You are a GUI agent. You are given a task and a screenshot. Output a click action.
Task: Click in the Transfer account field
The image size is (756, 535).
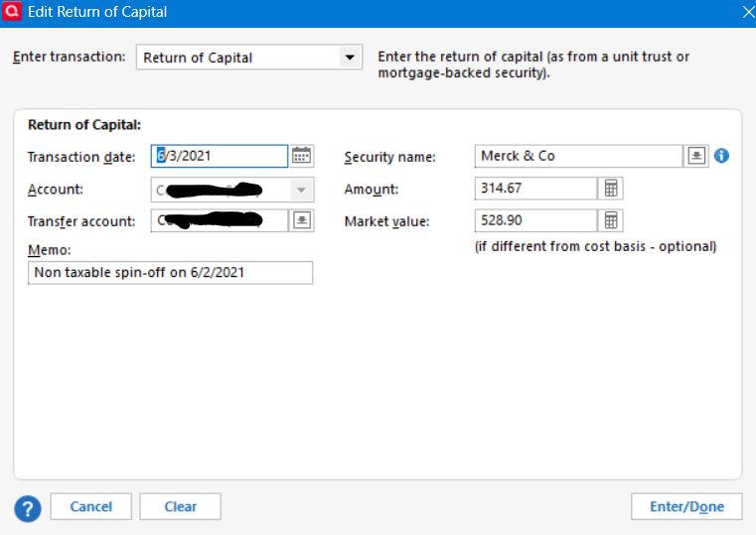(220, 220)
